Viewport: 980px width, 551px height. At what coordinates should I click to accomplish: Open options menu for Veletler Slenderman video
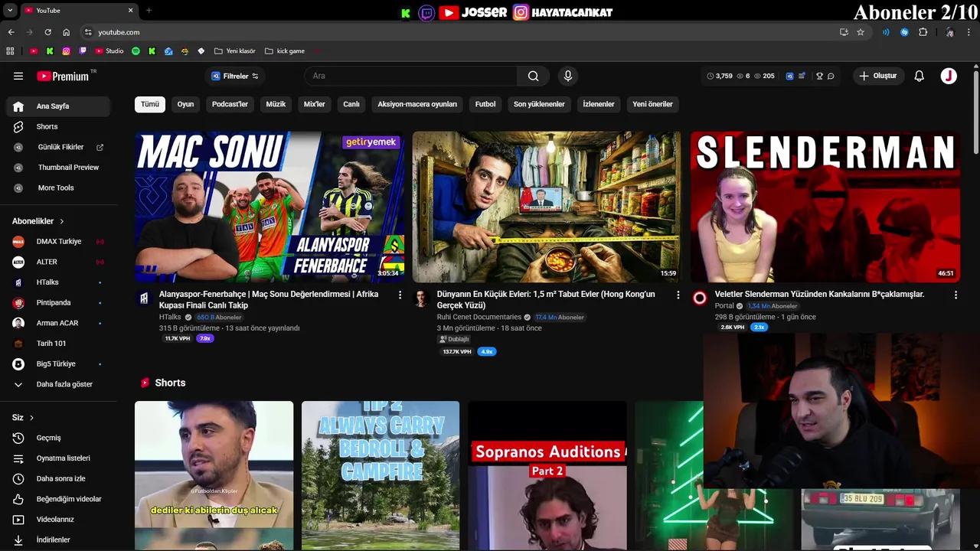click(x=955, y=295)
